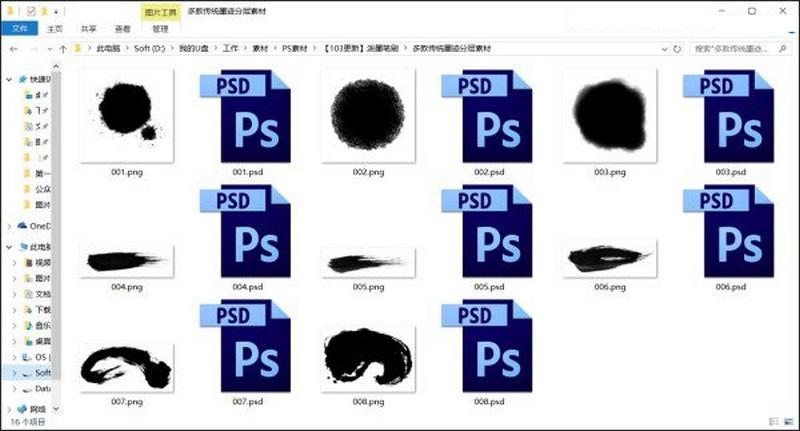Switch to the 共享 Share ribbon tab
This screenshot has height=431, width=800.
coord(88,29)
